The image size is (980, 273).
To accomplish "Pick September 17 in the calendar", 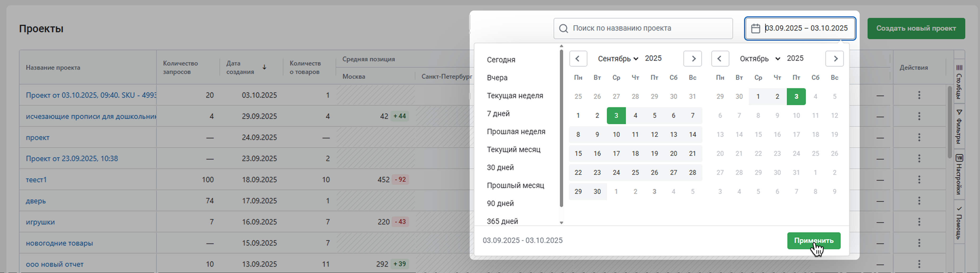I will [x=616, y=153].
